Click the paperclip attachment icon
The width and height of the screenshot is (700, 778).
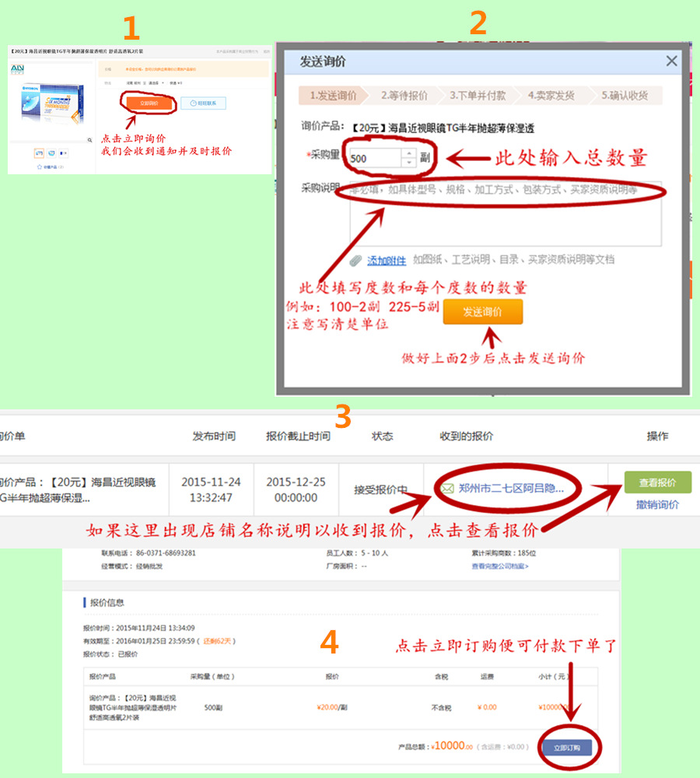pyautogui.click(x=355, y=260)
